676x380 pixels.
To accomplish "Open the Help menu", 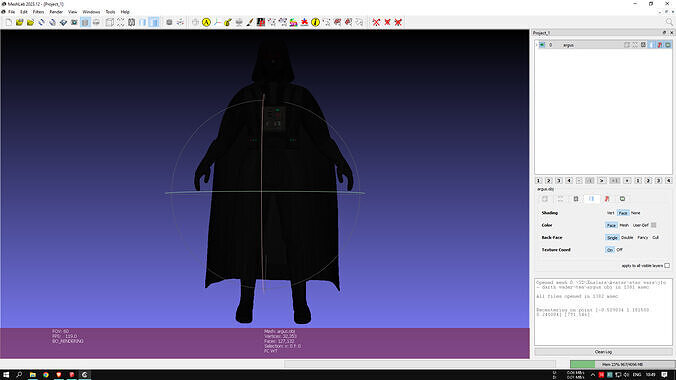I will [125, 12].
